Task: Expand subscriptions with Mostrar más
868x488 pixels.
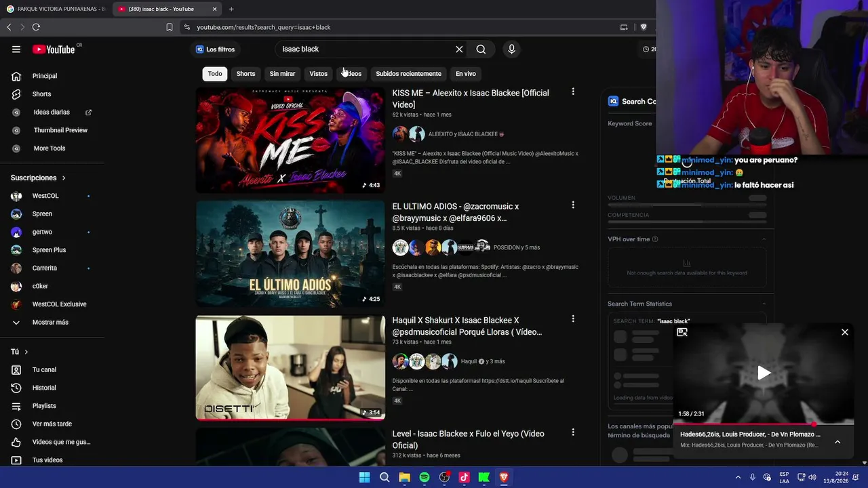Action: [50, 323]
